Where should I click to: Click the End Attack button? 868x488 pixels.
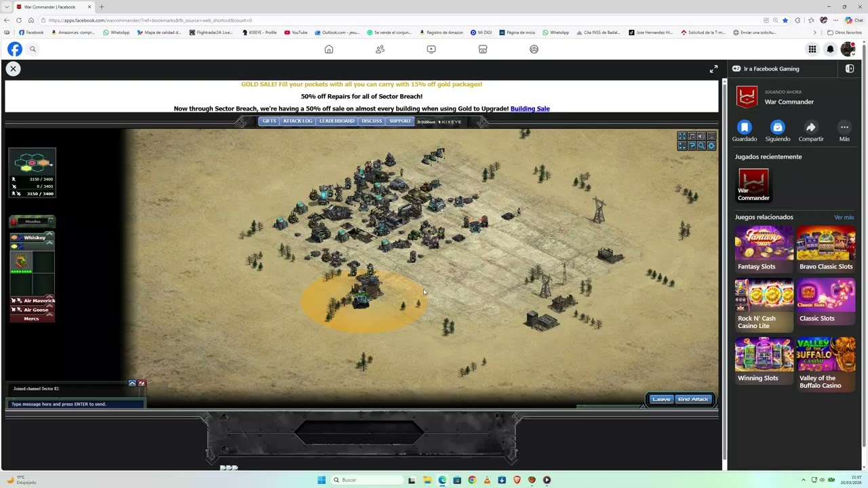coord(693,399)
